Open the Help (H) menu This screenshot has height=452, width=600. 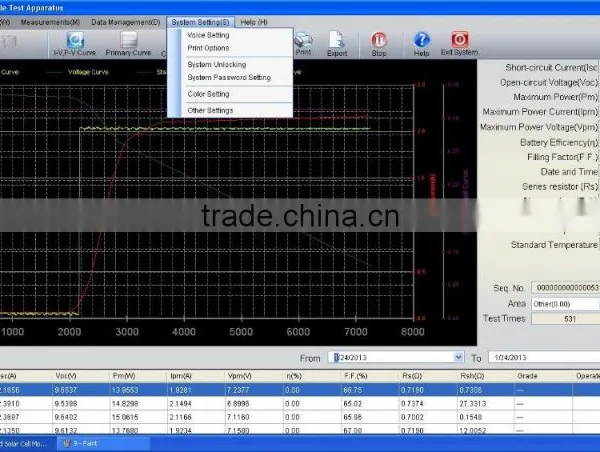tap(254, 22)
